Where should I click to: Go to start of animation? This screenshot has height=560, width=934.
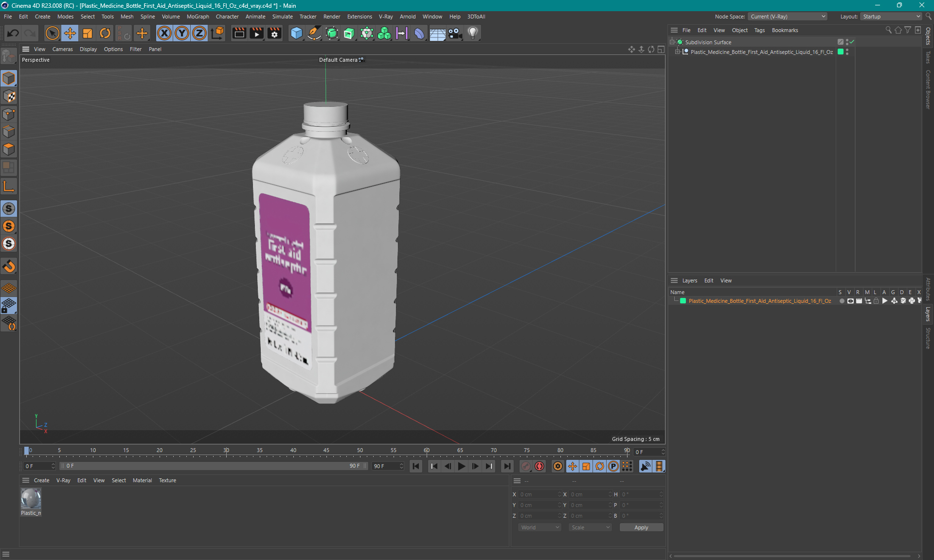point(416,466)
